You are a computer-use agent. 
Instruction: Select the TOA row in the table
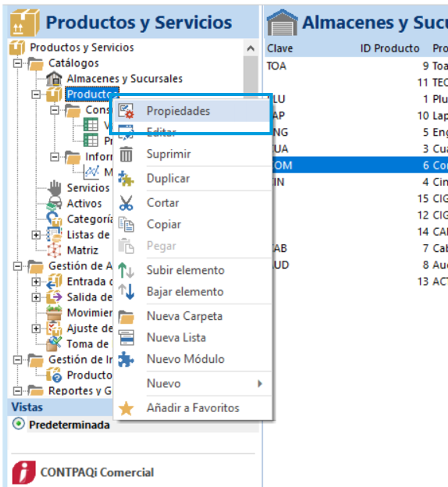click(x=356, y=66)
